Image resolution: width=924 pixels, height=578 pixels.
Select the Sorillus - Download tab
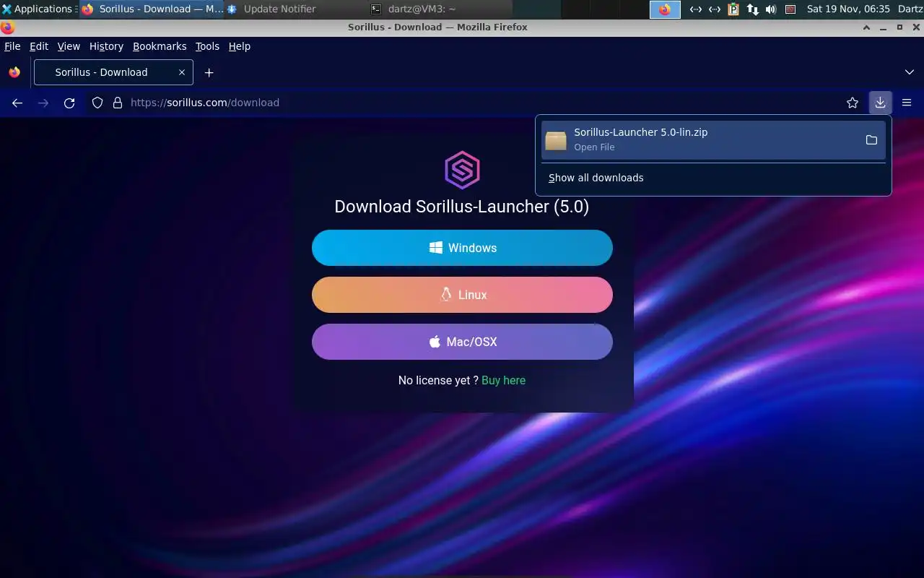click(x=113, y=72)
